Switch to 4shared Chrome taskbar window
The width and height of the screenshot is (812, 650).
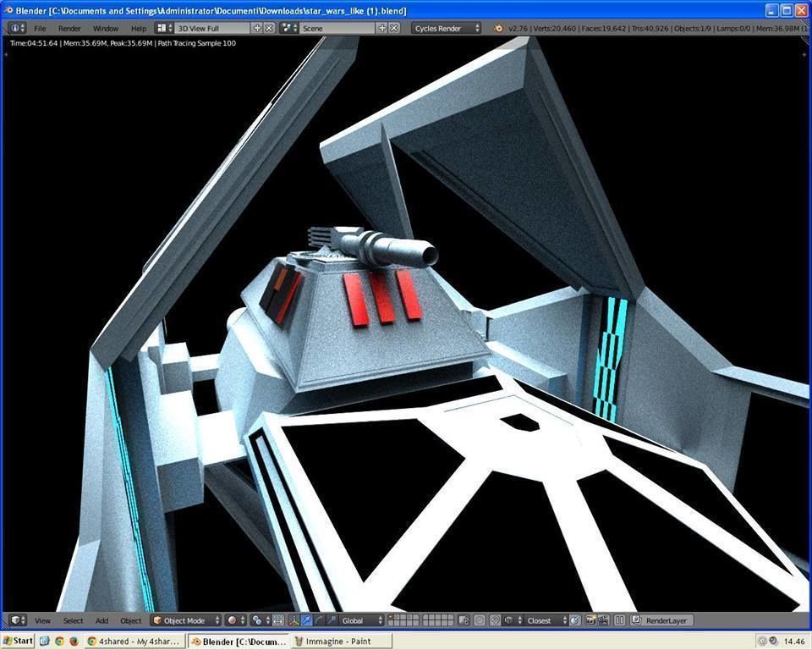pyautogui.click(x=135, y=642)
